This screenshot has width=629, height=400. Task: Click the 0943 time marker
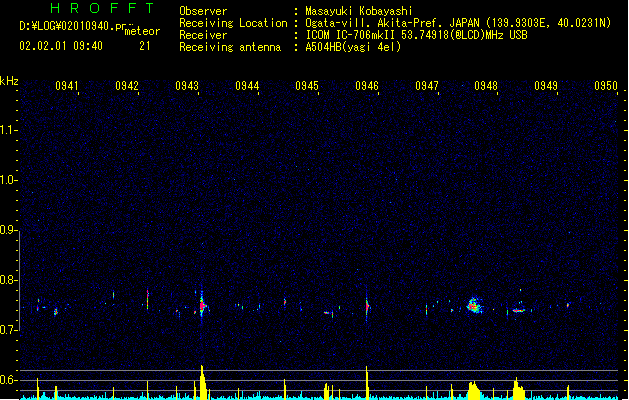click(x=187, y=86)
